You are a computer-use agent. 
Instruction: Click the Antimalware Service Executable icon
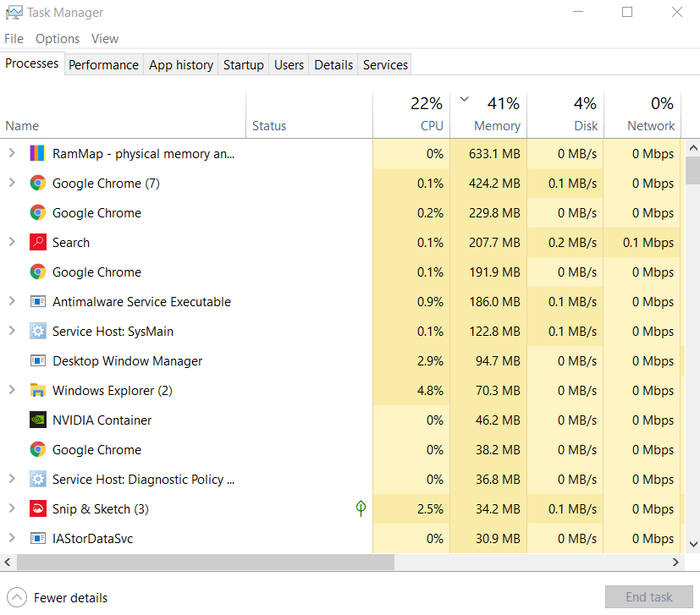pos(37,302)
